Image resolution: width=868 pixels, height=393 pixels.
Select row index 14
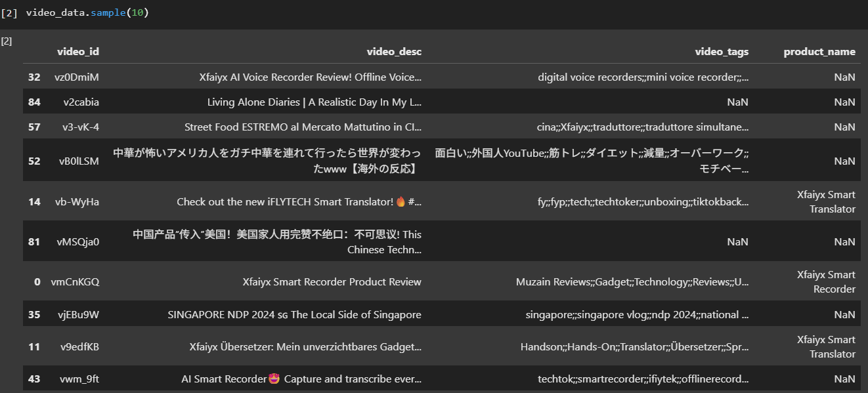[x=34, y=202]
